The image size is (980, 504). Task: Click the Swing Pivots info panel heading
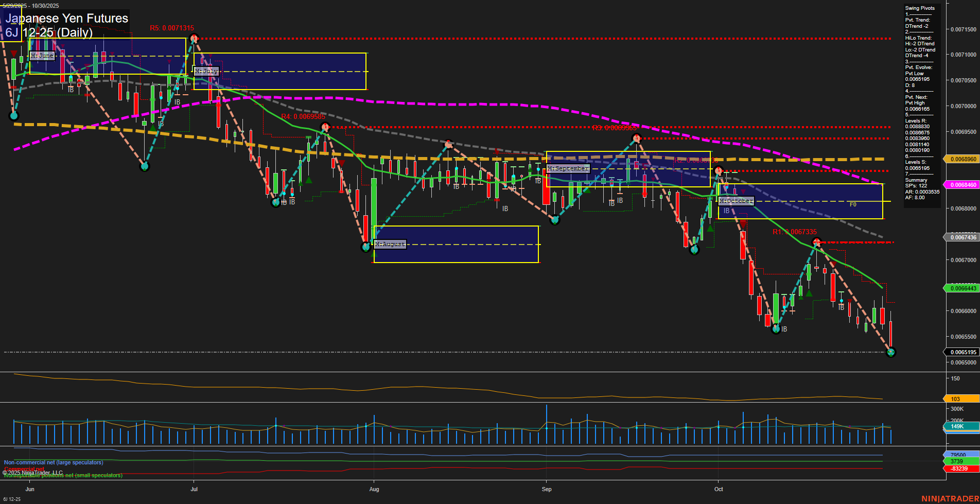[920, 8]
